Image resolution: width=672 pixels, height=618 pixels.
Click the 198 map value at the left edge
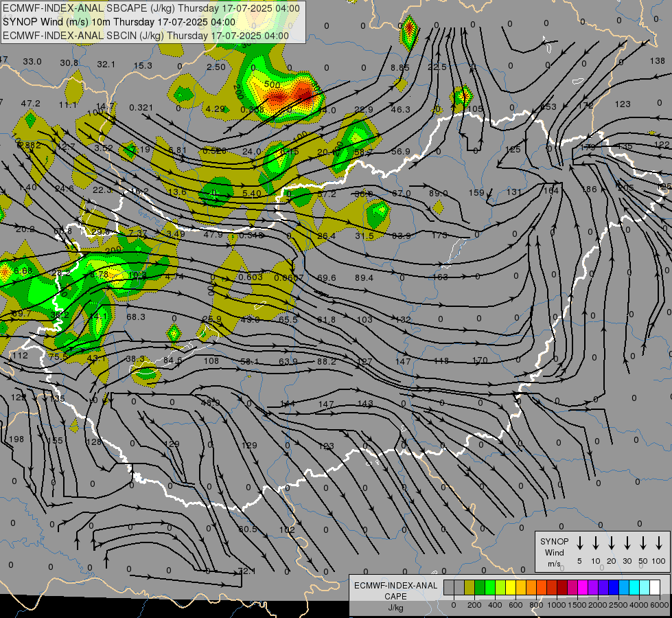click(16, 439)
